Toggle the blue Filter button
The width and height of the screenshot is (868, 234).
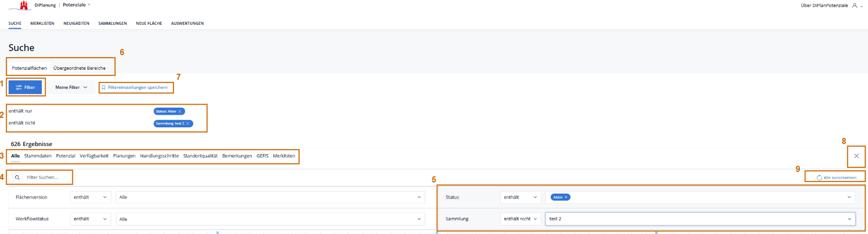[x=25, y=87]
